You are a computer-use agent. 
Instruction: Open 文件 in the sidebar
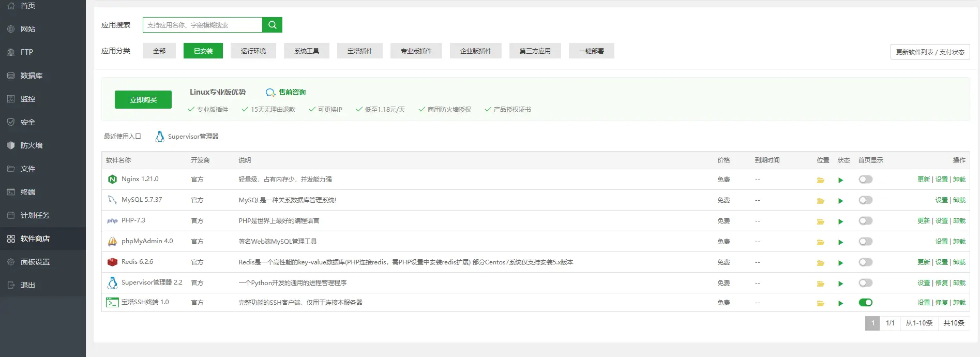[x=43, y=169]
